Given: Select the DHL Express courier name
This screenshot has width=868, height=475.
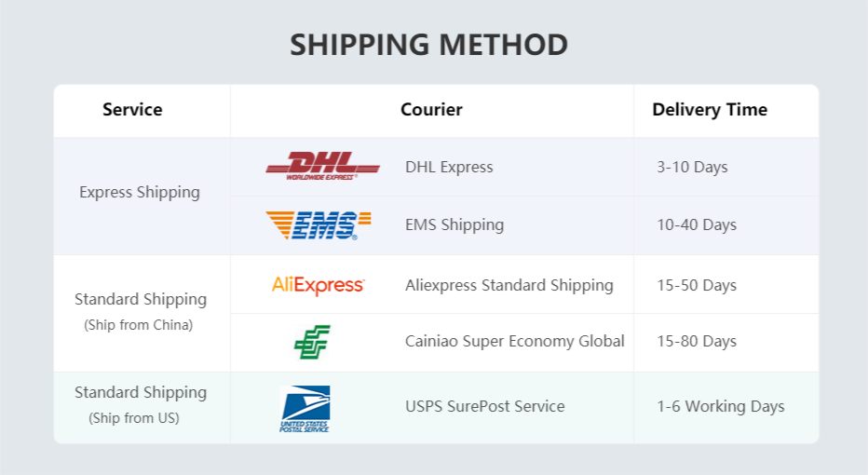Looking at the screenshot, I should coord(449,168).
